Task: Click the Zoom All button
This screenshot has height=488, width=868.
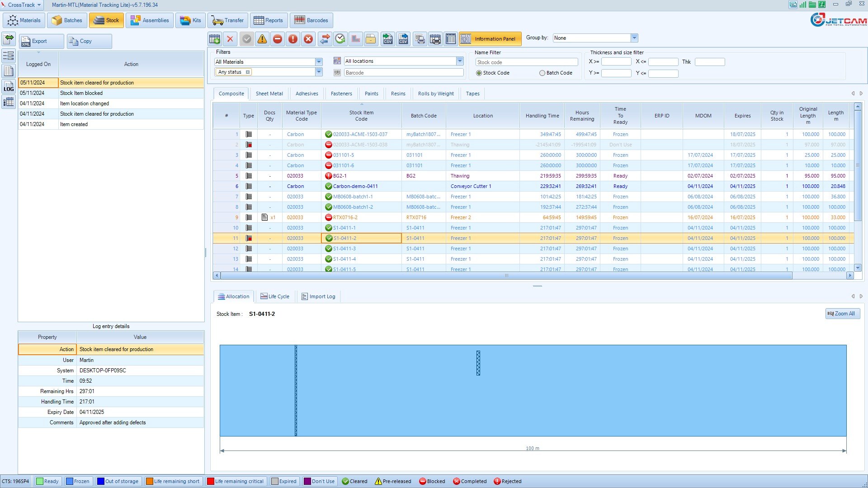Action: click(840, 314)
